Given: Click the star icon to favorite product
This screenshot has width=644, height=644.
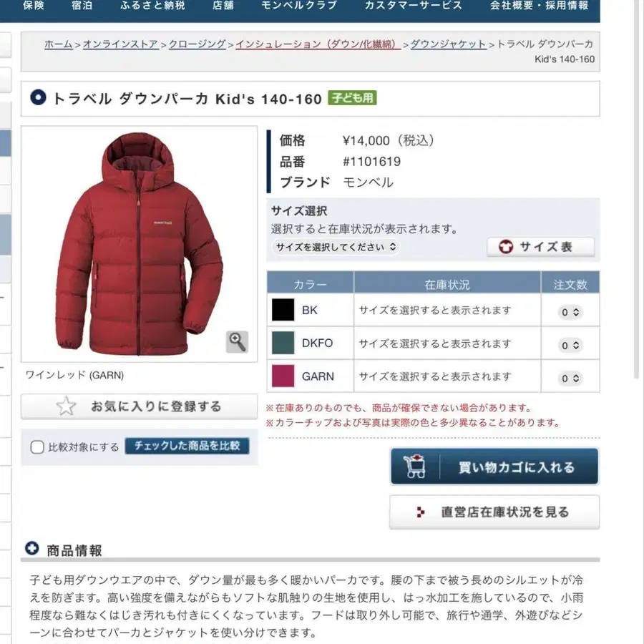Looking at the screenshot, I should pos(66,406).
